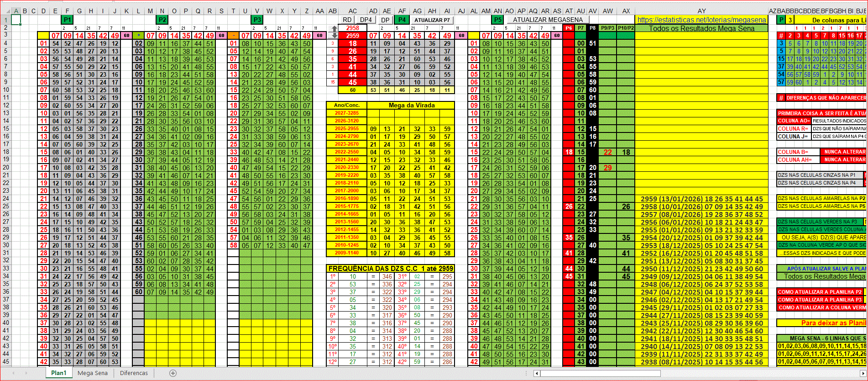Open the Diferencas sheet tab

[x=134, y=373]
